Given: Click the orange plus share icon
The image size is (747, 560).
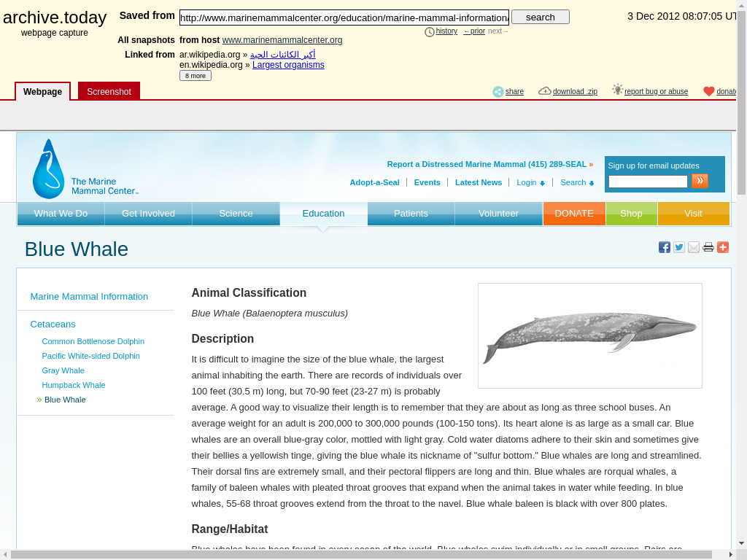Looking at the screenshot, I should pyautogui.click(x=722, y=247).
